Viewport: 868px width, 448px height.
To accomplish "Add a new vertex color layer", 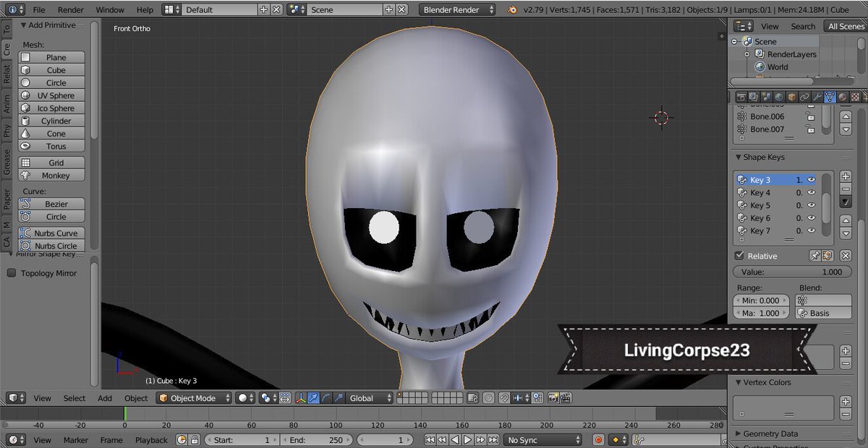I will click(x=846, y=402).
